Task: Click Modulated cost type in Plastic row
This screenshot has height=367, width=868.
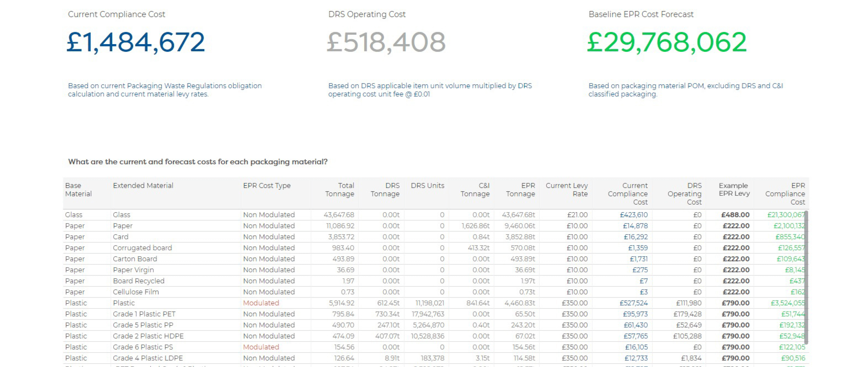Action: coord(261,303)
